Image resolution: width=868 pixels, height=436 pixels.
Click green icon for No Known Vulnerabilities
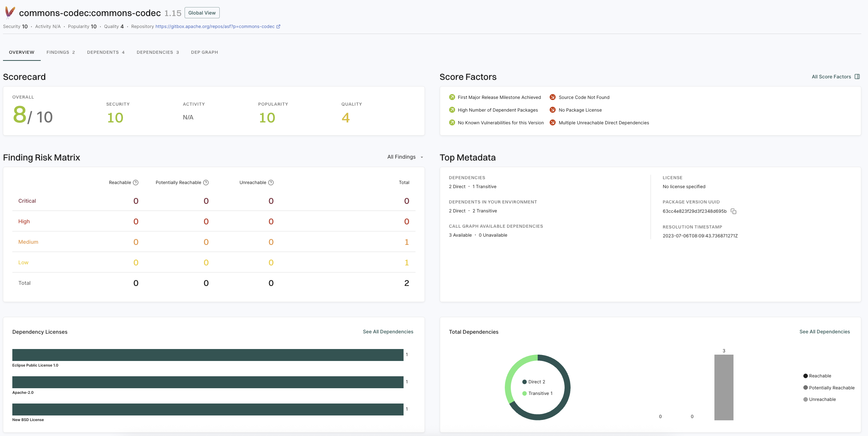(x=452, y=123)
